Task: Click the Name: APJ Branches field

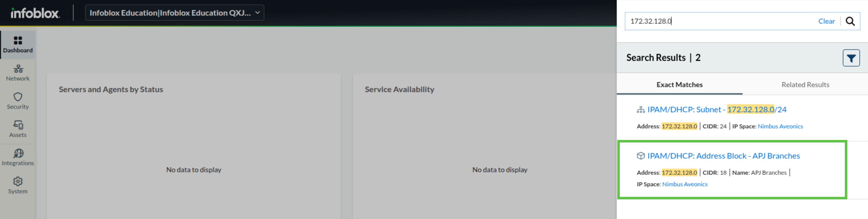Action: (759, 172)
